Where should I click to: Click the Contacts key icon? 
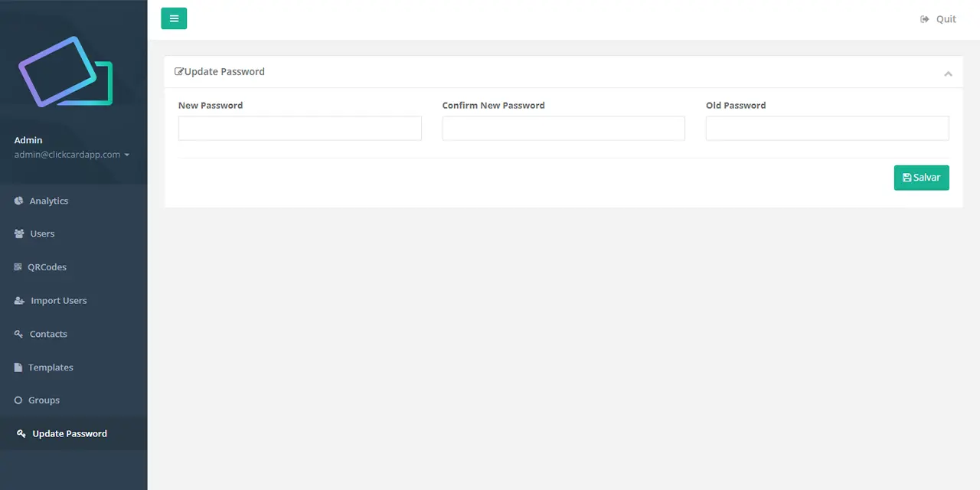click(18, 334)
